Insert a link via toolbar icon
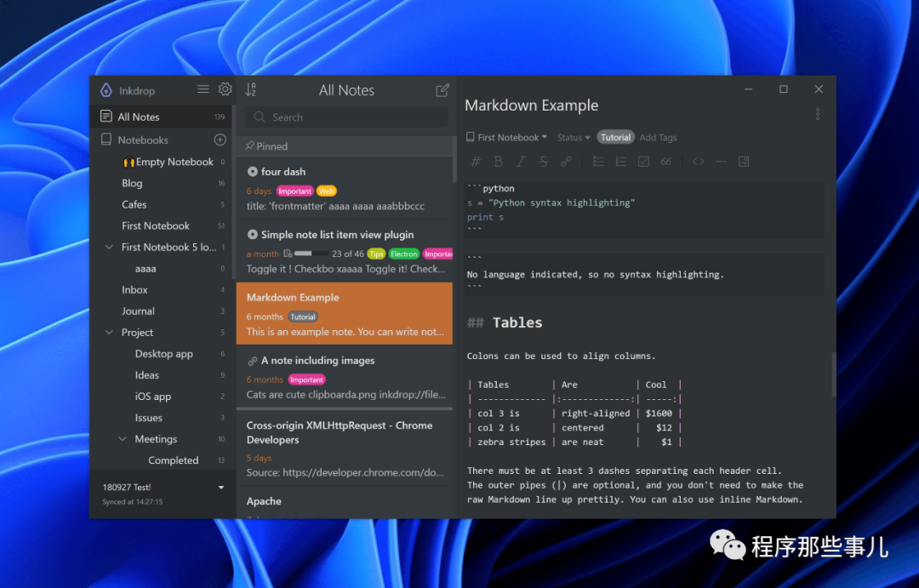The height and width of the screenshot is (588, 919). 566,161
